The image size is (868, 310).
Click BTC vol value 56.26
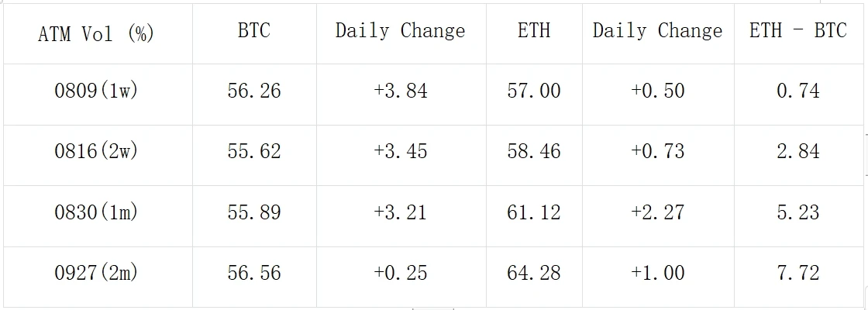[254, 91]
